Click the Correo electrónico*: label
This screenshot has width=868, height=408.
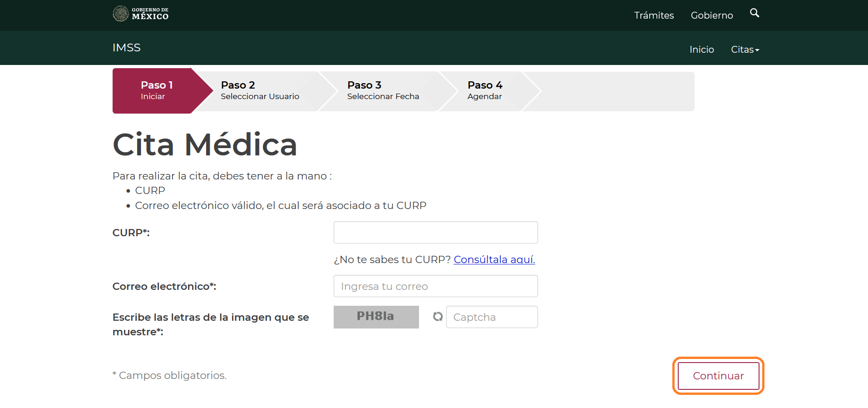(164, 286)
